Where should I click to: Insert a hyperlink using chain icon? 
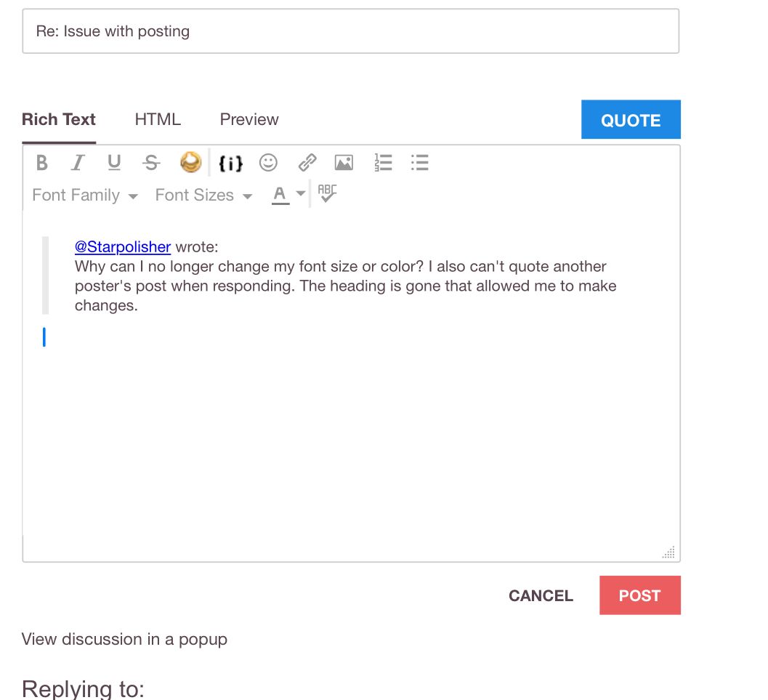point(307,163)
